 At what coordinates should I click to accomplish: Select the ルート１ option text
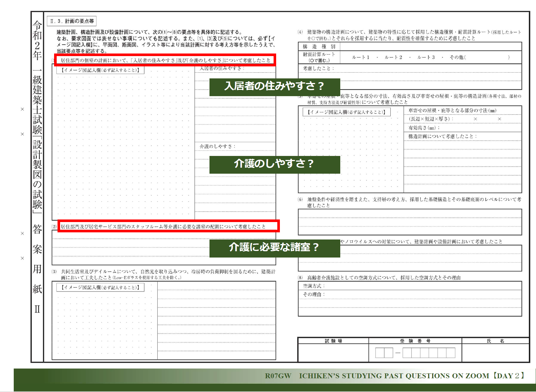click(361, 57)
